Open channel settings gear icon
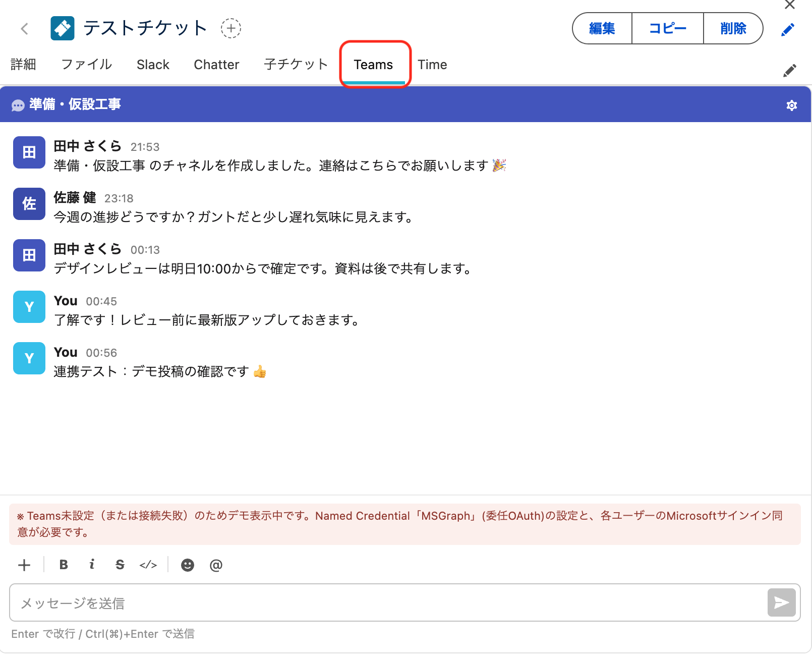The image size is (812, 660). [x=792, y=105]
